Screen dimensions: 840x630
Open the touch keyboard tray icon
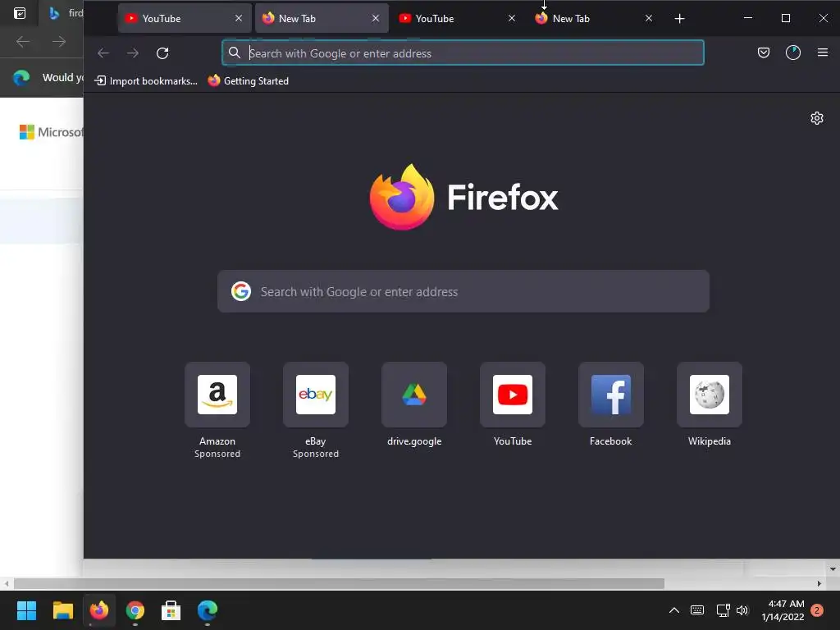697,610
